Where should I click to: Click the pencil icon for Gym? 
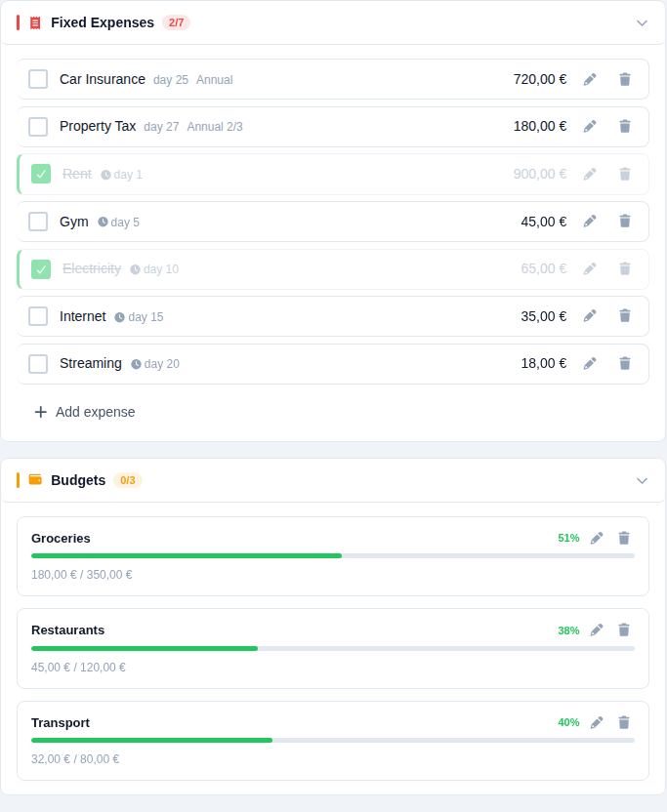(x=590, y=222)
